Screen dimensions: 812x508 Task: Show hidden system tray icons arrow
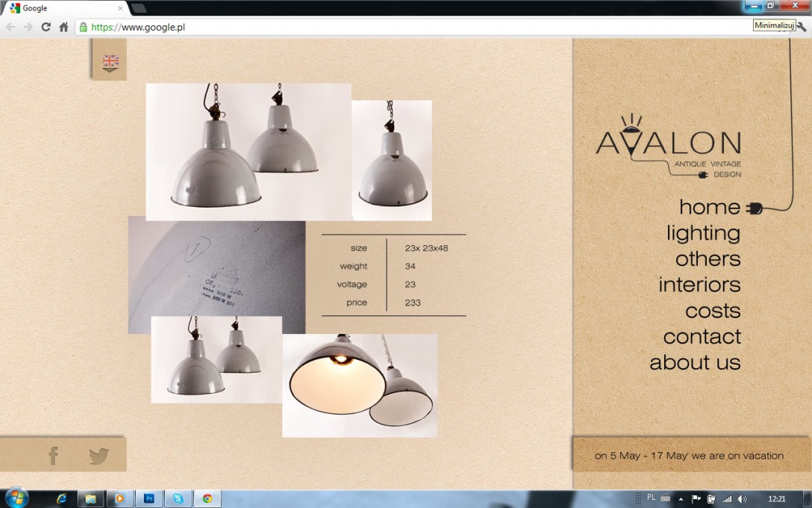(681, 498)
